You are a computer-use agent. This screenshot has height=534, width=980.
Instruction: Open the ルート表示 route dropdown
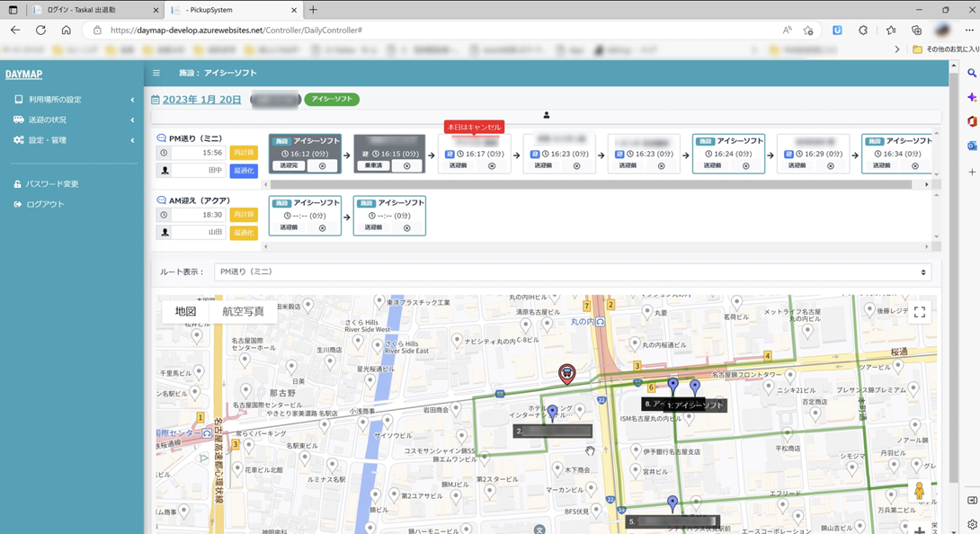(573, 271)
